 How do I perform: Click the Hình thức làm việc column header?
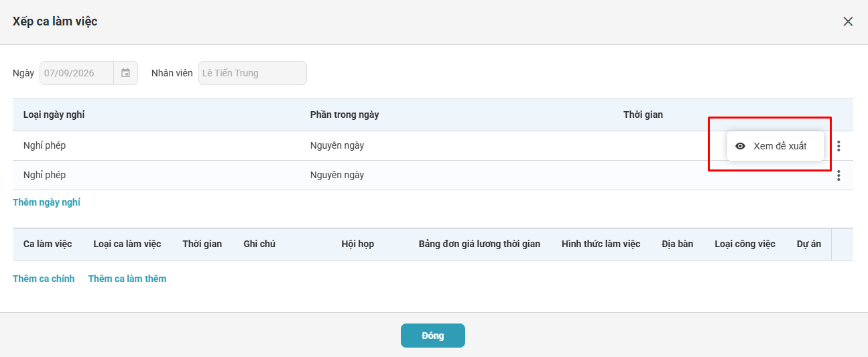tap(601, 244)
